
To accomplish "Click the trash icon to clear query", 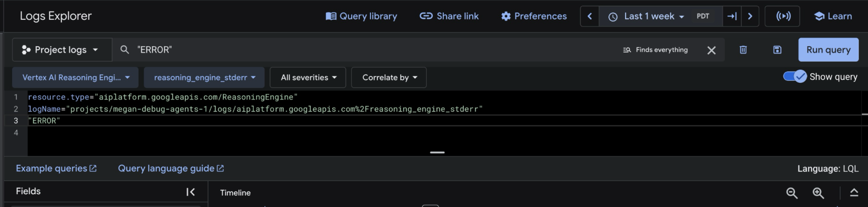I will click(743, 50).
